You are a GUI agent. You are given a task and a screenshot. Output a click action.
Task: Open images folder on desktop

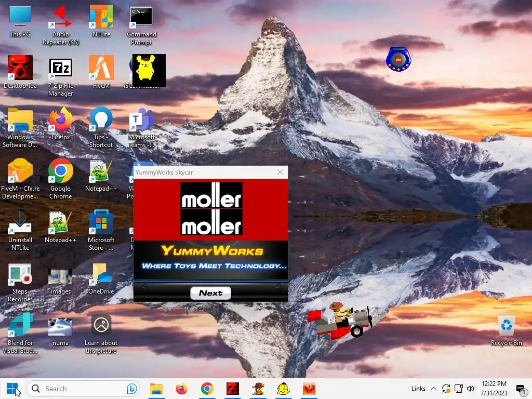point(61,281)
